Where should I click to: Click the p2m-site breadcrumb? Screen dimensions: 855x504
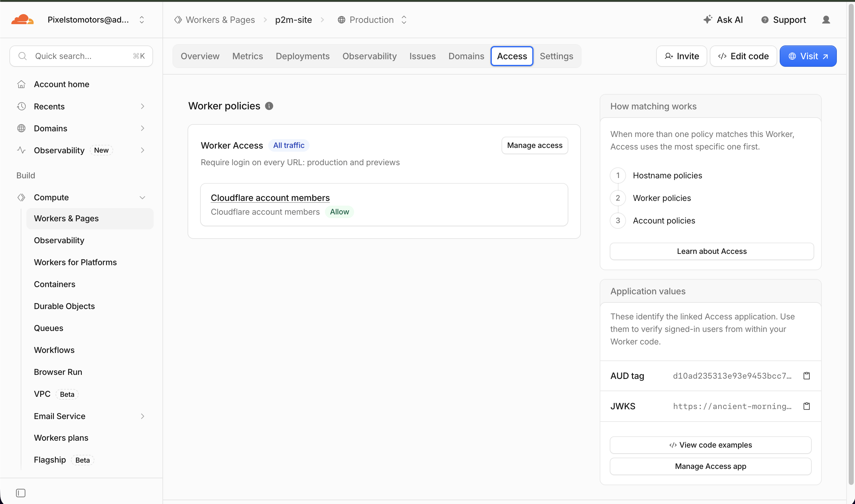click(293, 20)
